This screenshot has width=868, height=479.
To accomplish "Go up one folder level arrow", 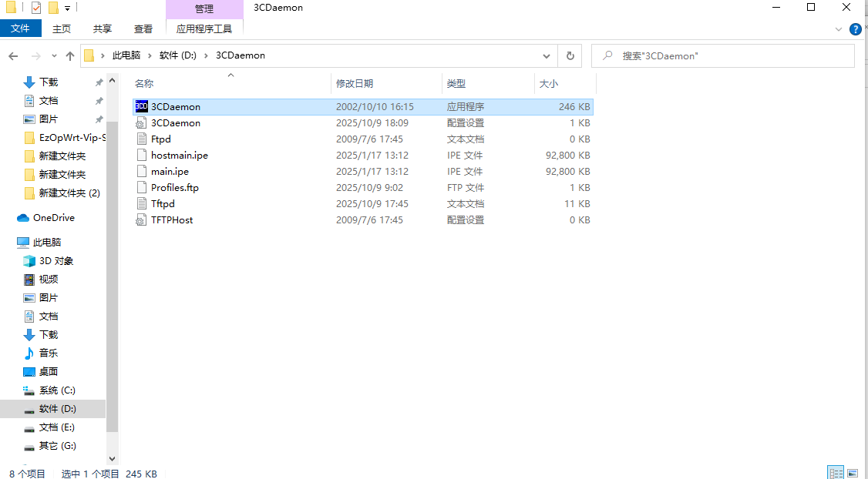I will (69, 56).
